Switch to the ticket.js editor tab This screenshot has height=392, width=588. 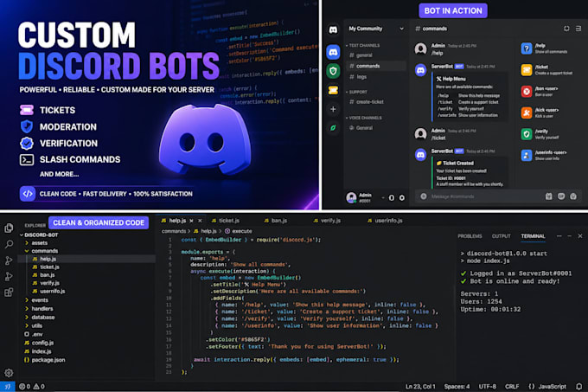[x=225, y=221]
